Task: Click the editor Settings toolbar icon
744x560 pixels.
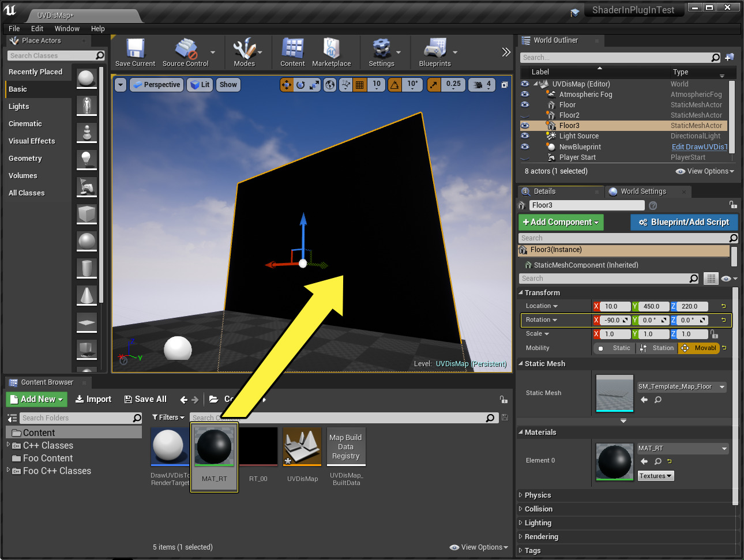Action: pyautogui.click(x=381, y=50)
